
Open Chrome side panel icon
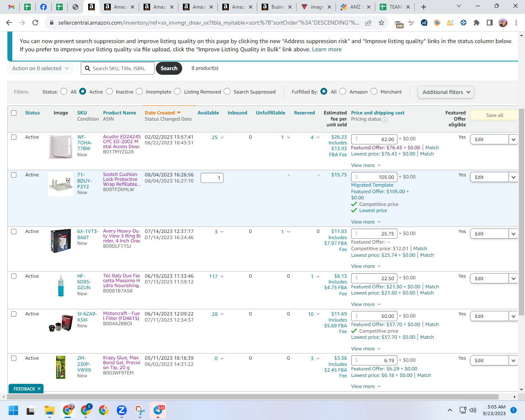[489, 23]
